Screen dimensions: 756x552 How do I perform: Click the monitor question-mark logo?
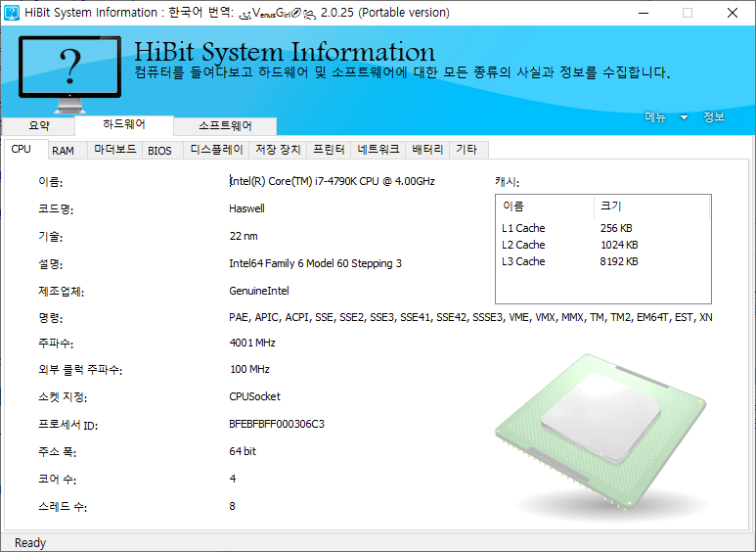[x=69, y=74]
